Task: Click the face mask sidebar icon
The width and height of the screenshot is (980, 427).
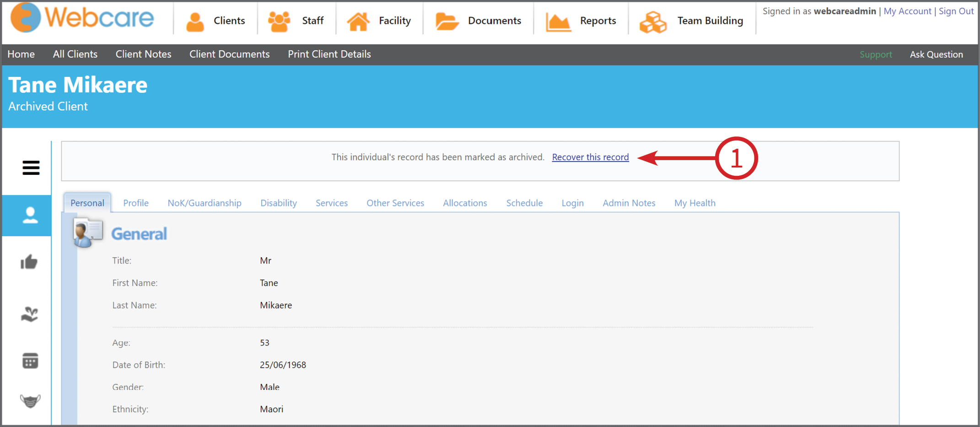Action: 30,401
